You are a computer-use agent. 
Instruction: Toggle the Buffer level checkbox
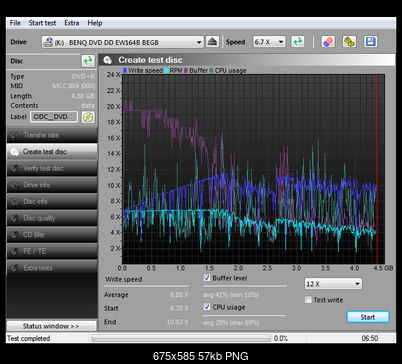tap(207, 278)
